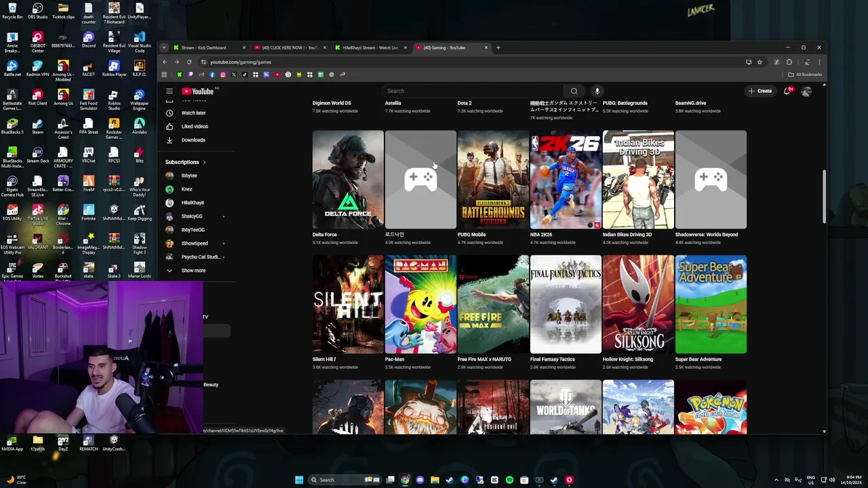This screenshot has width=868, height=488.
Task: Click the Windows Start button
Action: pos(299,480)
